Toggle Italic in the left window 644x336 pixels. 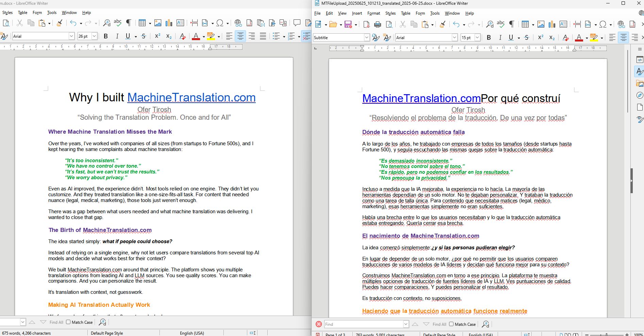coord(117,36)
